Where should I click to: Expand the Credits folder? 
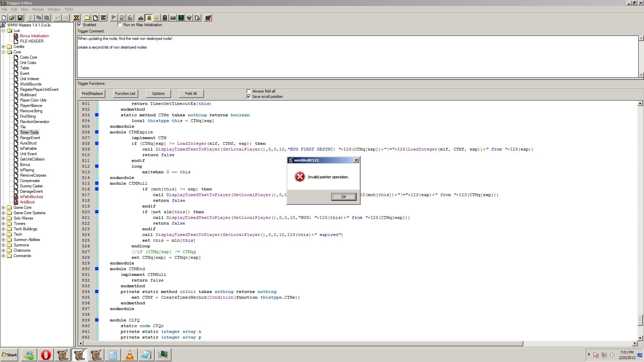pos(3,47)
